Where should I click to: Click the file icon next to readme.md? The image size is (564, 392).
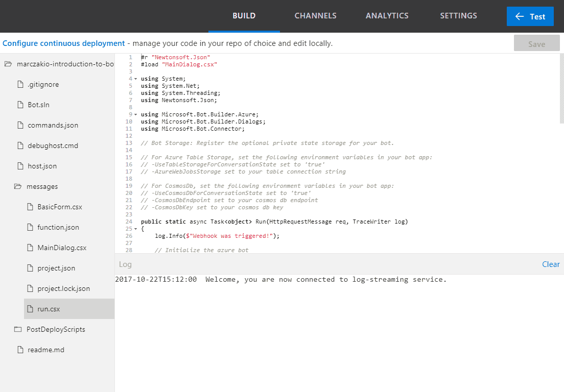coord(20,350)
